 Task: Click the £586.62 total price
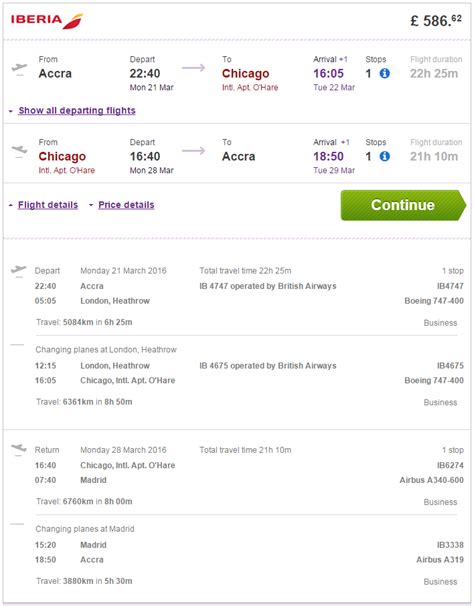pos(436,20)
